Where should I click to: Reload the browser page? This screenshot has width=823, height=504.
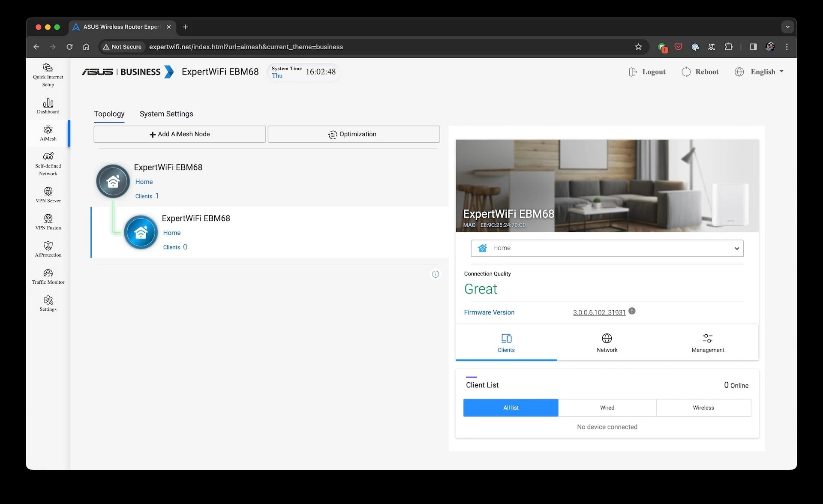(69, 47)
